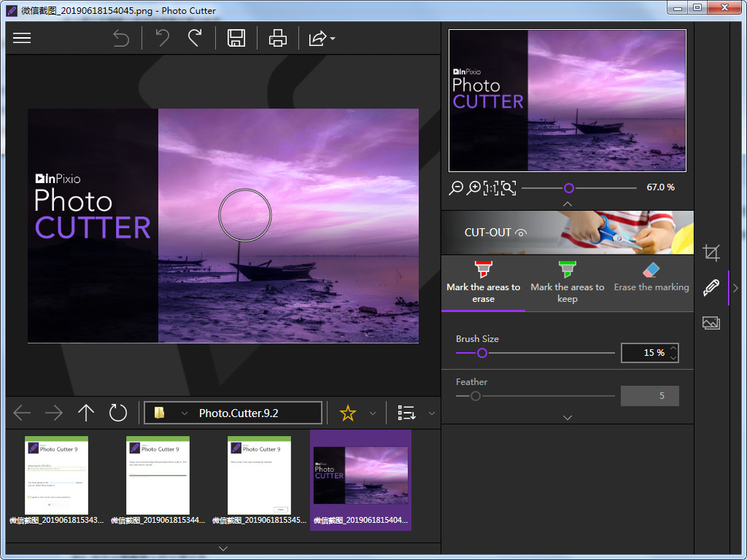Save the image with the save button

click(x=236, y=38)
